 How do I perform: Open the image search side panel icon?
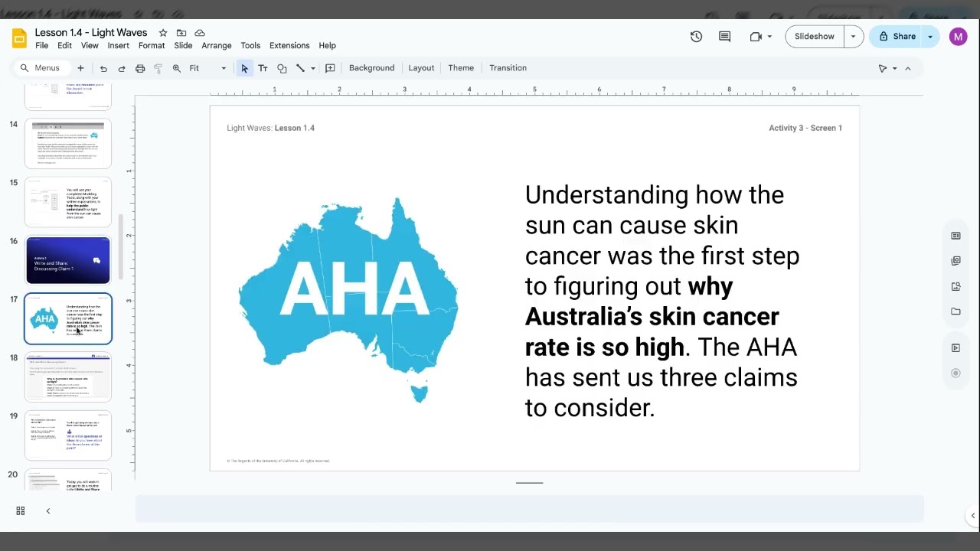[x=955, y=286]
